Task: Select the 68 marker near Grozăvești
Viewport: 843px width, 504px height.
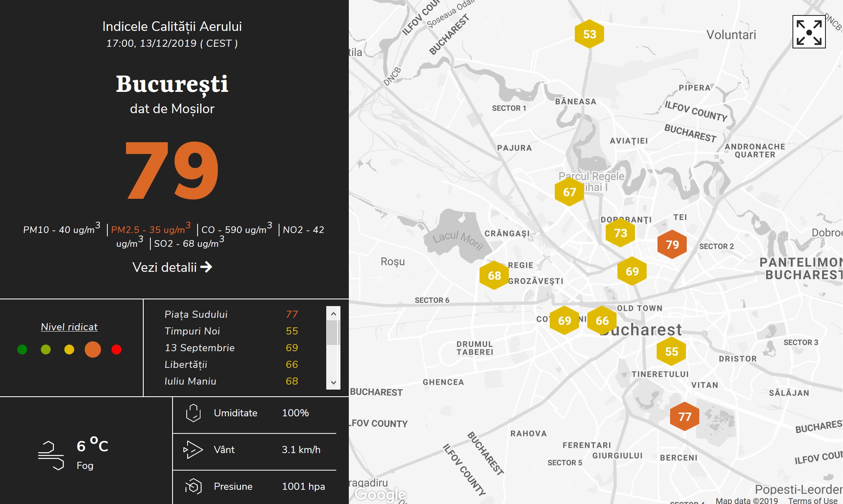Action: (494, 275)
